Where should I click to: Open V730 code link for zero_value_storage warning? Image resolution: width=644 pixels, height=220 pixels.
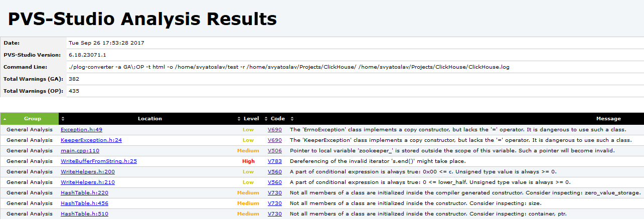[275, 192]
